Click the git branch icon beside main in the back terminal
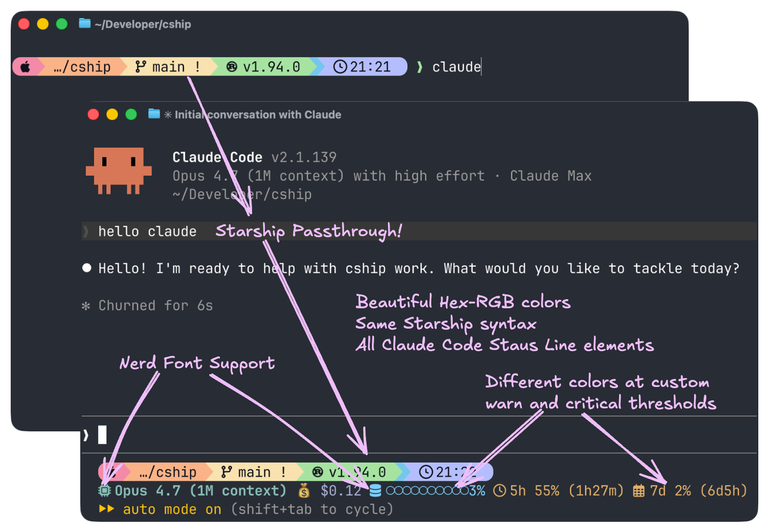The width and height of the screenshot is (769, 532). click(x=141, y=67)
